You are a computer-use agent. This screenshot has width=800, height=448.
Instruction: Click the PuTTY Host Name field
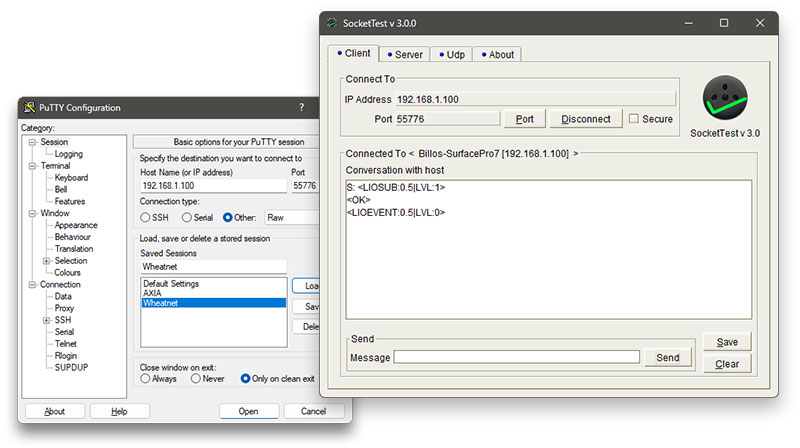coord(213,186)
